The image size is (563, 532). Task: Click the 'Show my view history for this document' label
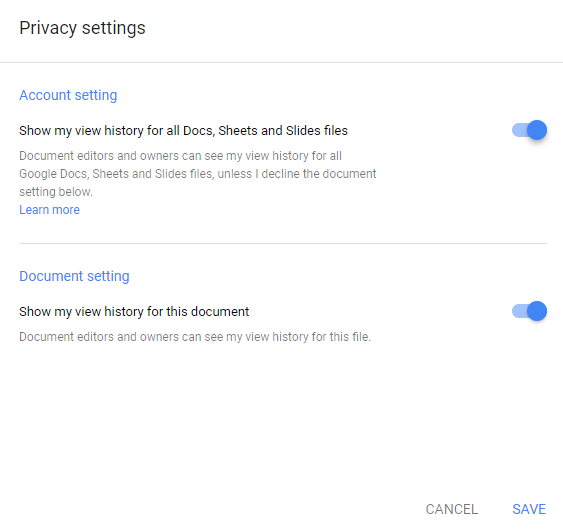134,312
